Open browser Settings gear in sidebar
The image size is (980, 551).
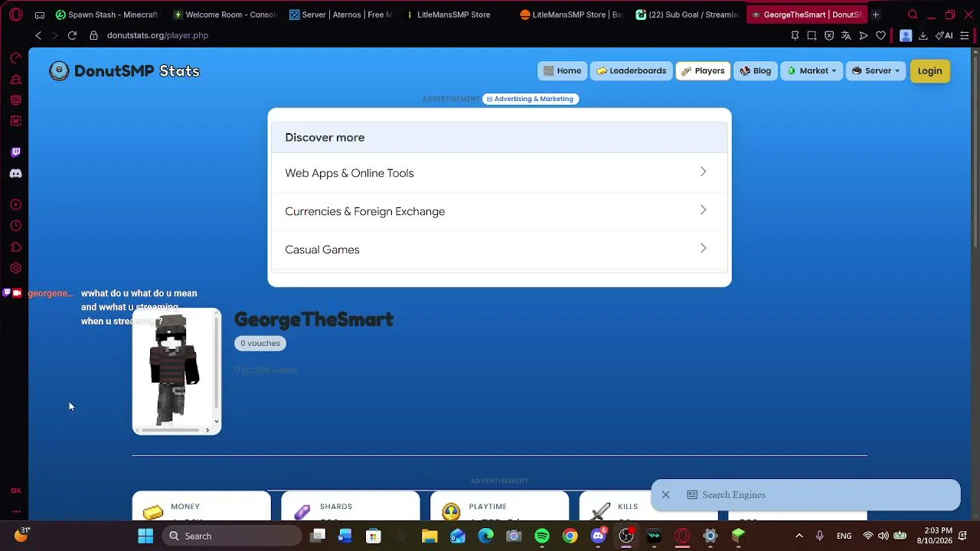(x=15, y=269)
